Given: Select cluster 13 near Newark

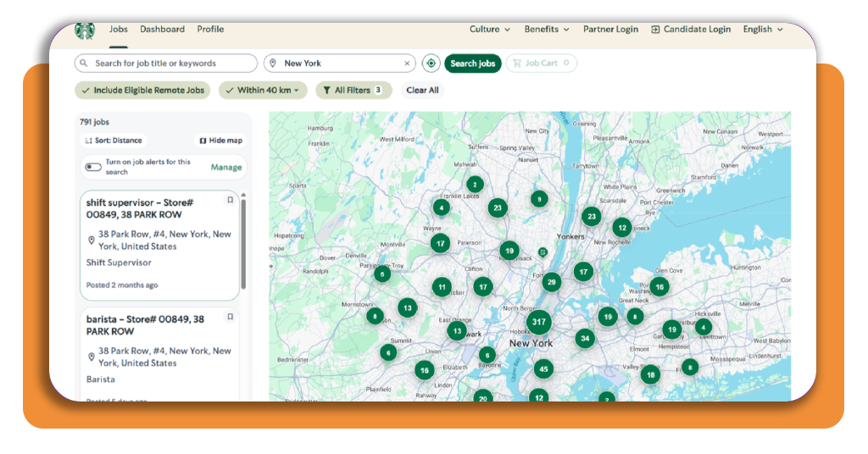Looking at the screenshot, I should pyautogui.click(x=457, y=331).
